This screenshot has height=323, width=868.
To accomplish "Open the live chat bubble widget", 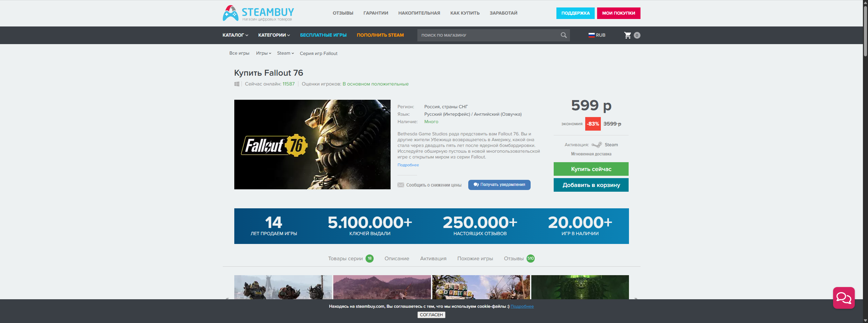I will (x=844, y=298).
